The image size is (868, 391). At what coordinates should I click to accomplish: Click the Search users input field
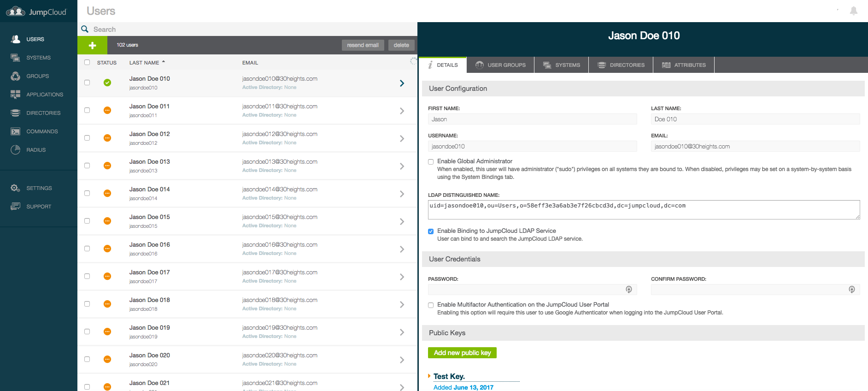tap(249, 30)
